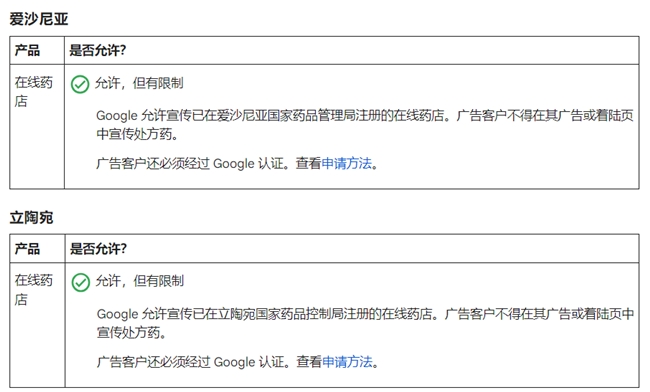Click the green checkmark icon in 爱沙尼亚 table
Image resolution: width=650 pixels, height=392 pixels.
pyautogui.click(x=80, y=84)
